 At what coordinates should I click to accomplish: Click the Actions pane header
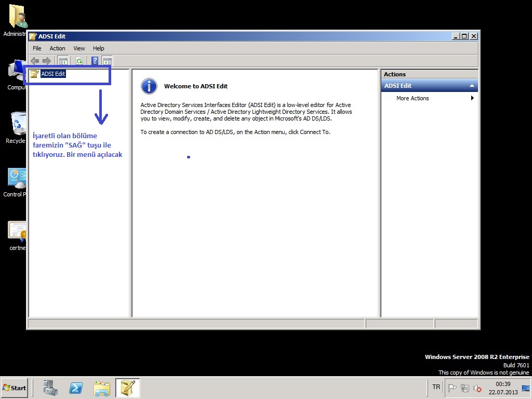(429, 74)
